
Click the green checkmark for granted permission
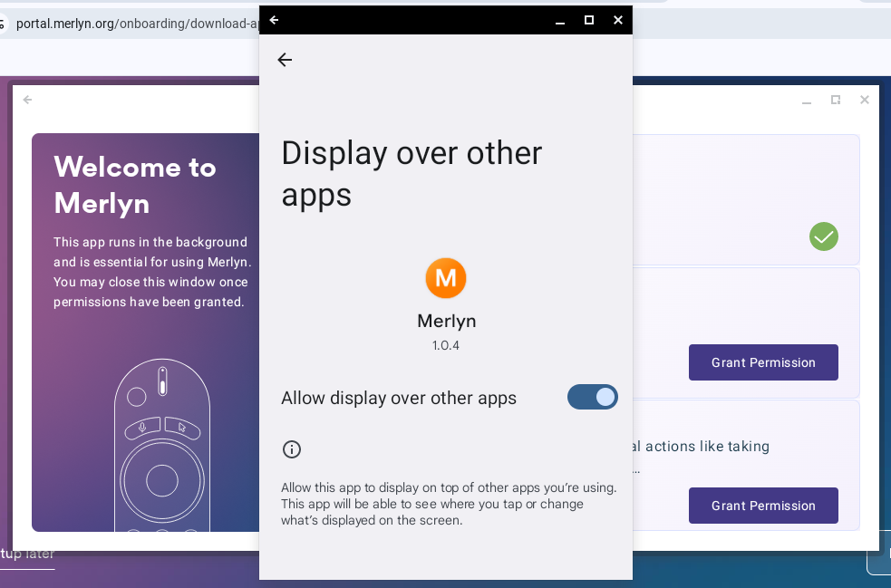tap(823, 236)
